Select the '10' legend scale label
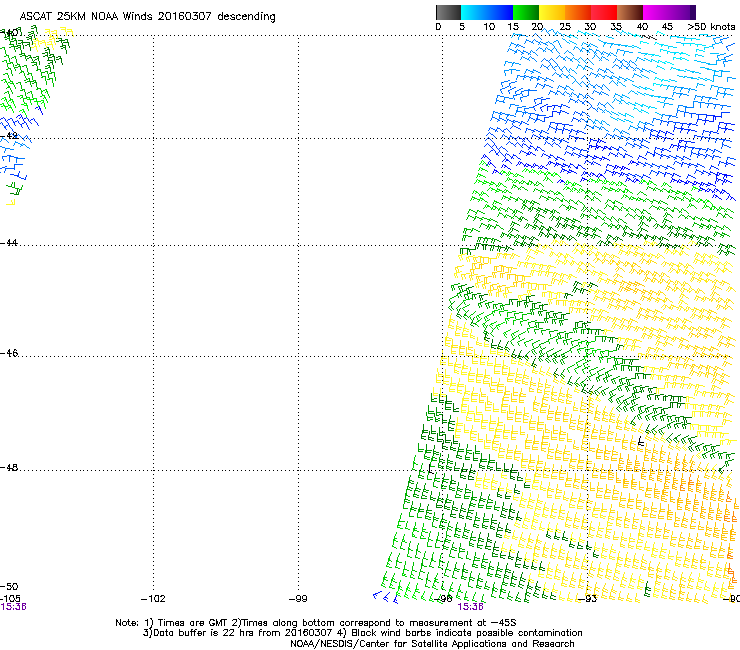The width and height of the screenshot is (740, 650). coord(489,27)
